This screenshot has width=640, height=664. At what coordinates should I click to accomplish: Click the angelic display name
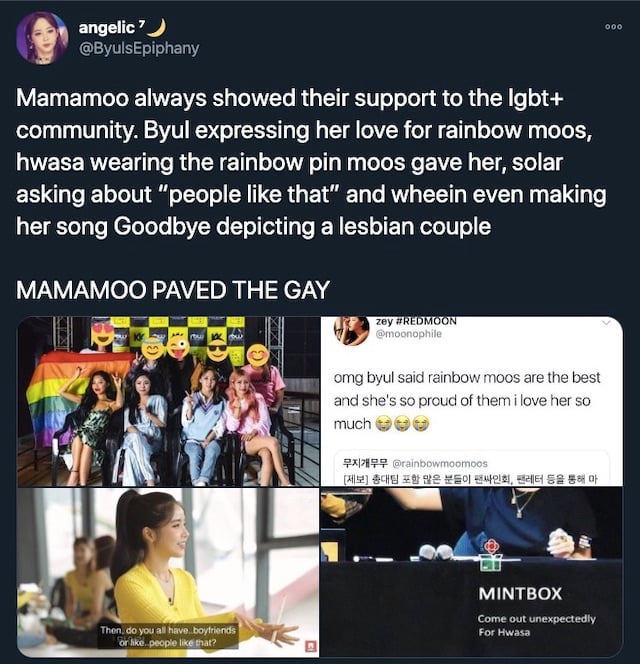click(x=106, y=28)
